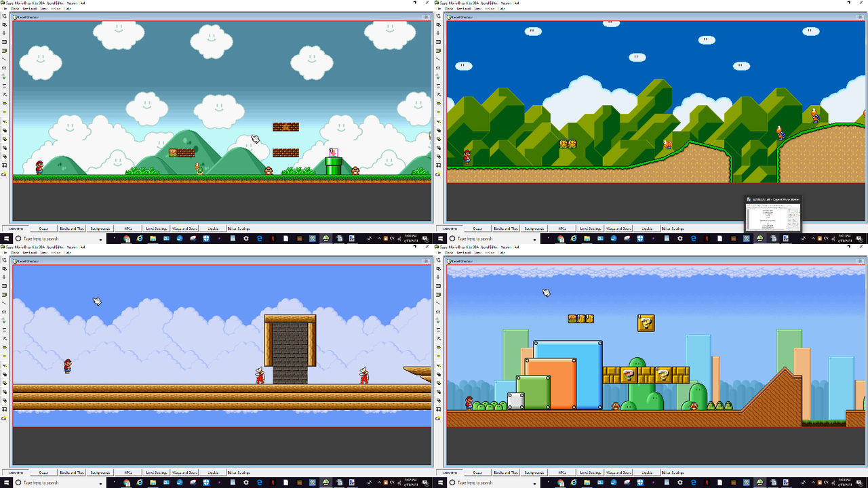The height and width of the screenshot is (488, 868).
Task: Open View menu in wooden airship level window
Action: [x=43, y=251]
